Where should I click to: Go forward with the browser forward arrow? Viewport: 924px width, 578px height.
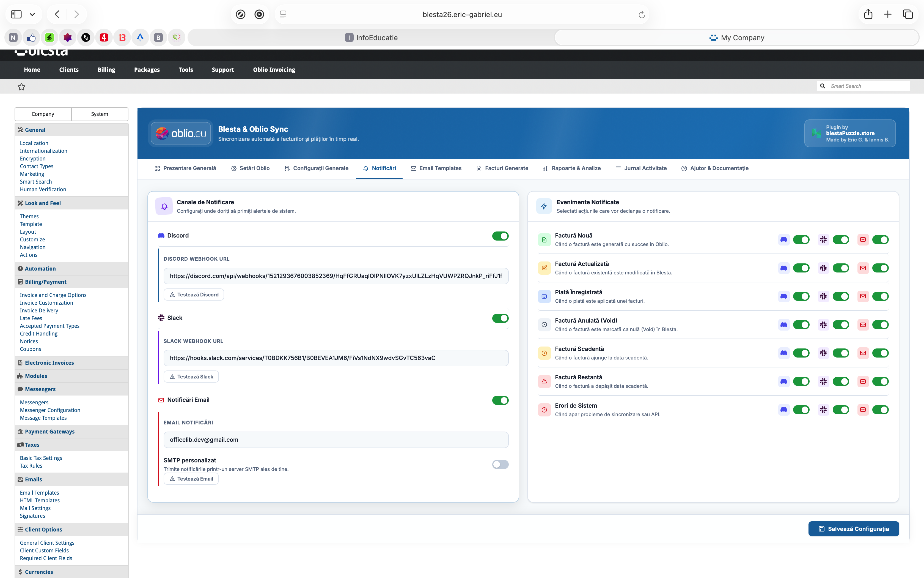[77, 15]
